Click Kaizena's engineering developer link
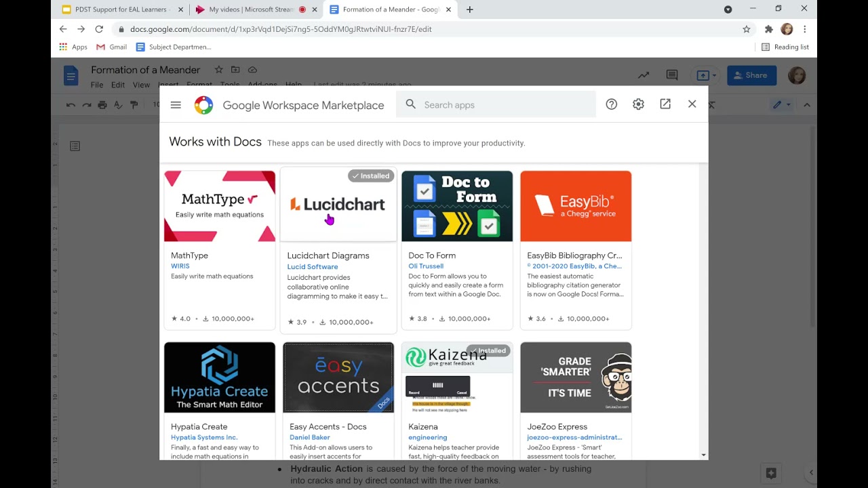Screen dimensions: 868x488 click(428, 438)
